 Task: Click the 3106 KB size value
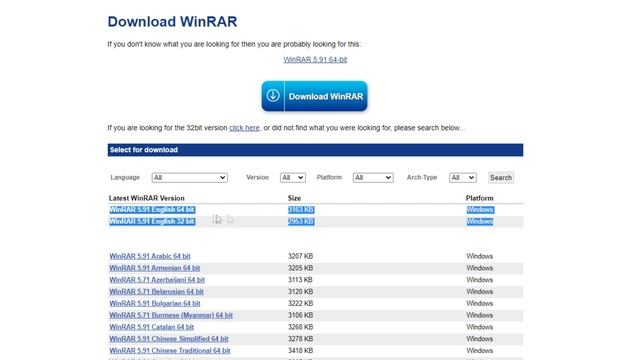coord(300,316)
